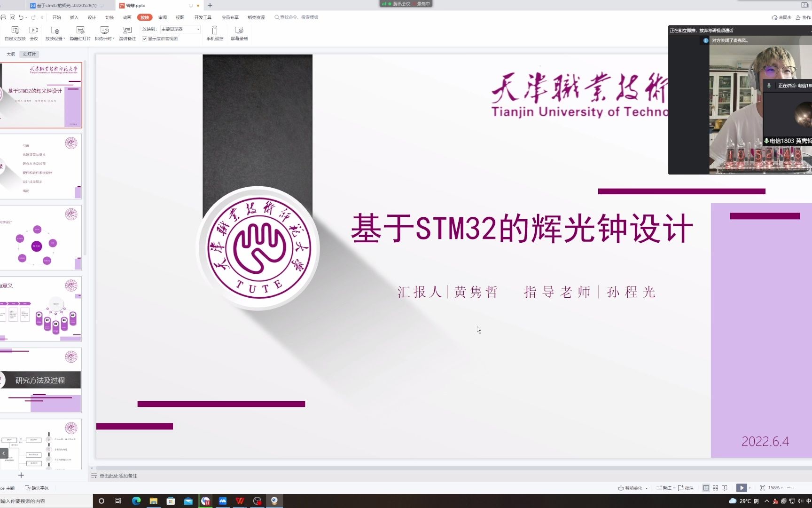
Task: Open the 放映到 主要显示器 dropdown
Action: [x=180, y=29]
